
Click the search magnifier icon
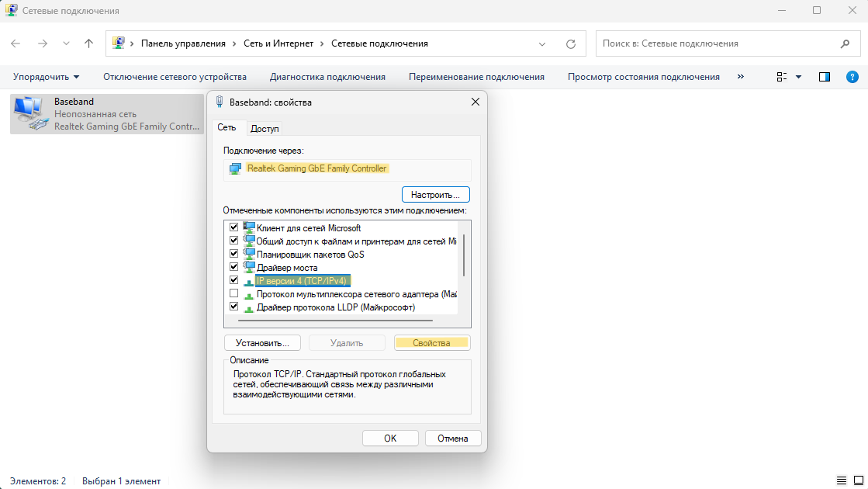click(x=845, y=43)
